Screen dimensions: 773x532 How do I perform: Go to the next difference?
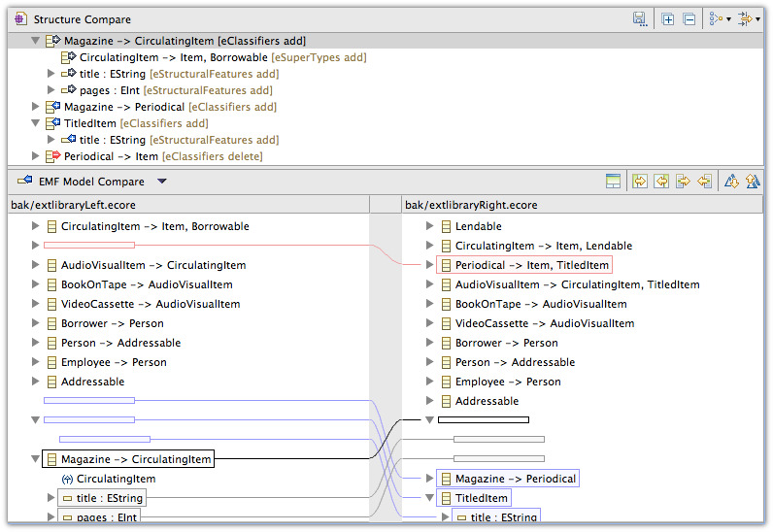tap(731, 181)
